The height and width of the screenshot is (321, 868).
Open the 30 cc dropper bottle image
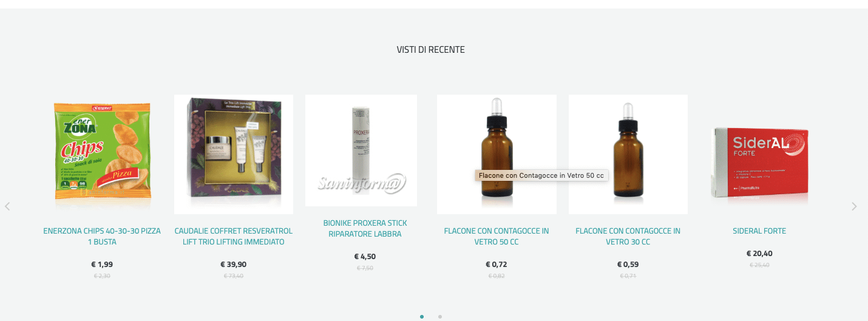628,154
